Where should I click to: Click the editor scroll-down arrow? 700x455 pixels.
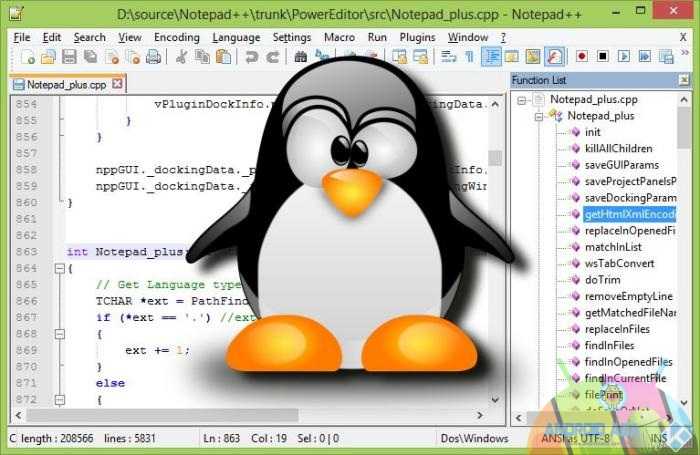point(495,400)
